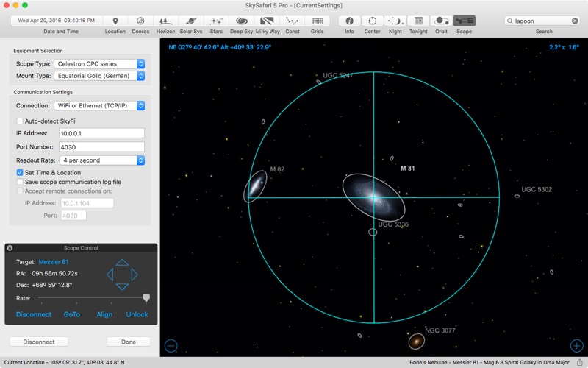The width and height of the screenshot is (588, 368).
Task: Click Bode's Nebulae description in status bar
Action: click(x=490, y=362)
